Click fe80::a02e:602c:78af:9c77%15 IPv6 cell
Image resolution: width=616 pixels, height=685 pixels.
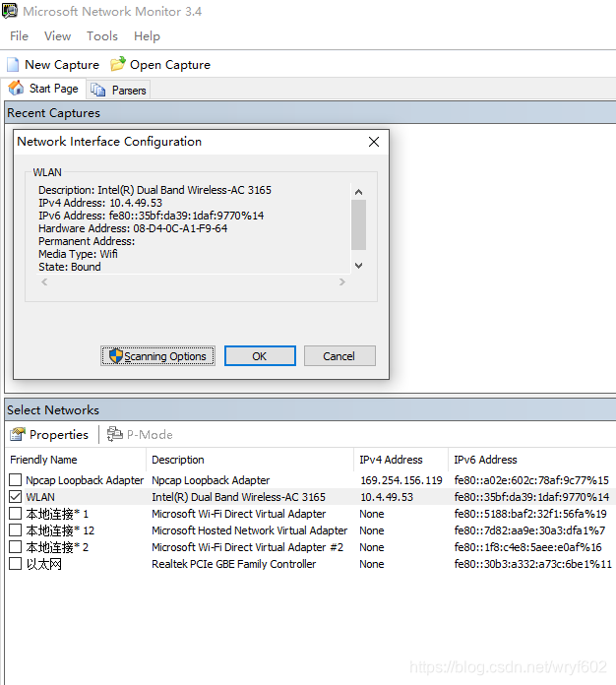click(x=531, y=480)
